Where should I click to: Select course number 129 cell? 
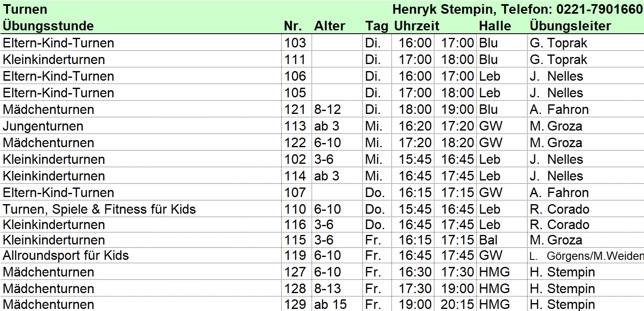295,304
